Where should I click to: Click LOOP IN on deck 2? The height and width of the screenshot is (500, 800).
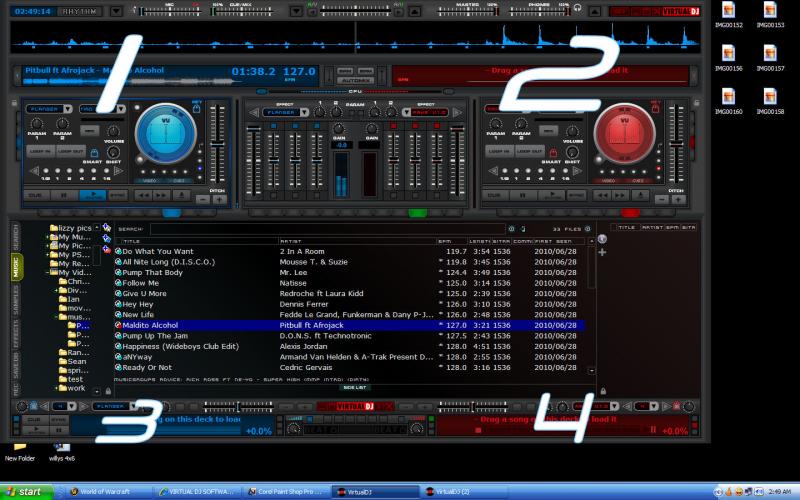coord(499,152)
